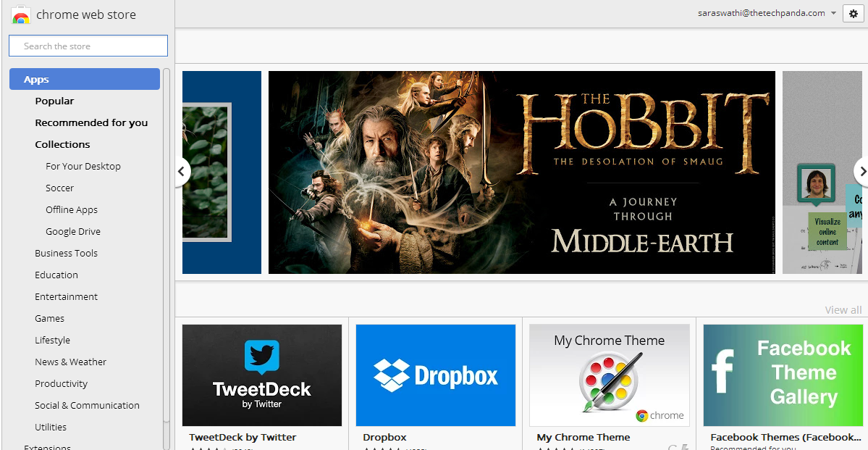Click the sidebar vertical scrollbar
This screenshot has height=450, width=868.
click(167, 244)
